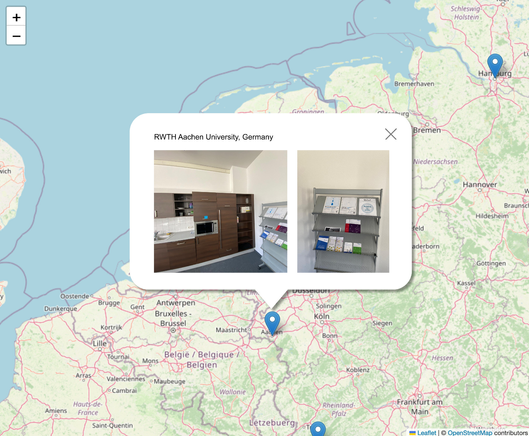Image resolution: width=529 pixels, height=436 pixels.
Task: Click the Köln city label
Action: (322, 316)
